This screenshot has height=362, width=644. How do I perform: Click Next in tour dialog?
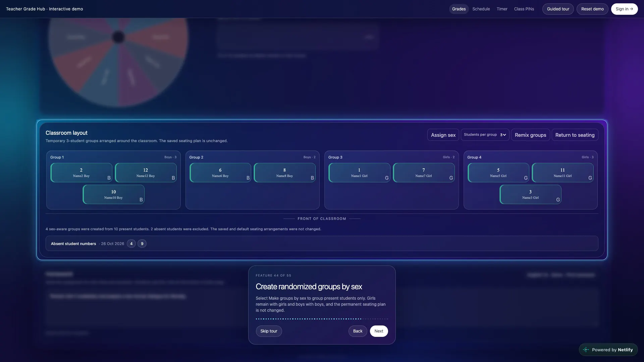pos(379,331)
